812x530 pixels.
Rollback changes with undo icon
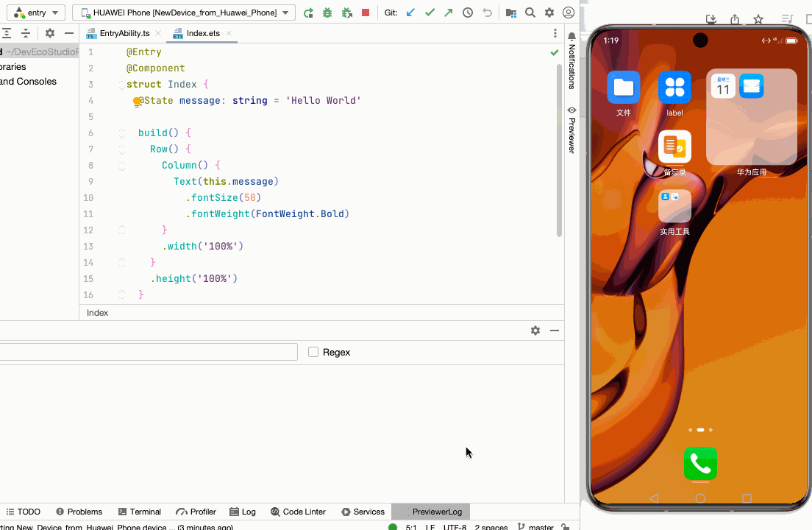pos(487,13)
